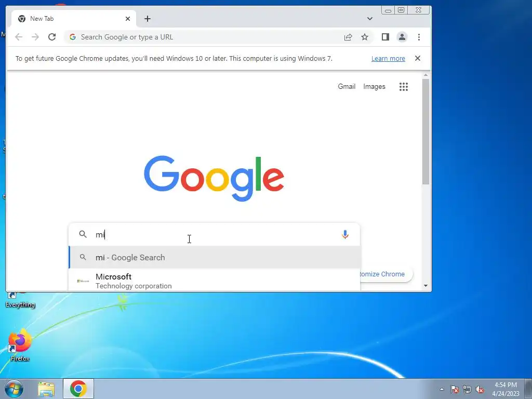This screenshot has width=532, height=399.
Task: Open the Firefox desktop shortcut
Action: pos(20,345)
